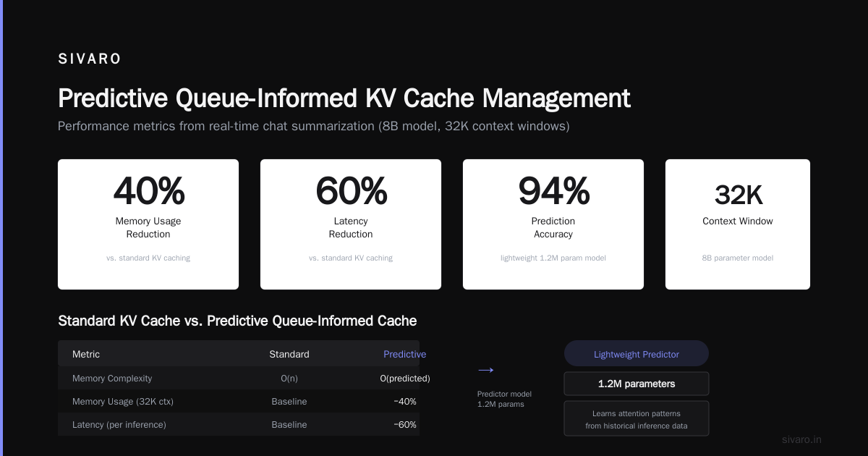This screenshot has width=868, height=456.
Task: Click the Predictive column header
Action: click(405, 355)
